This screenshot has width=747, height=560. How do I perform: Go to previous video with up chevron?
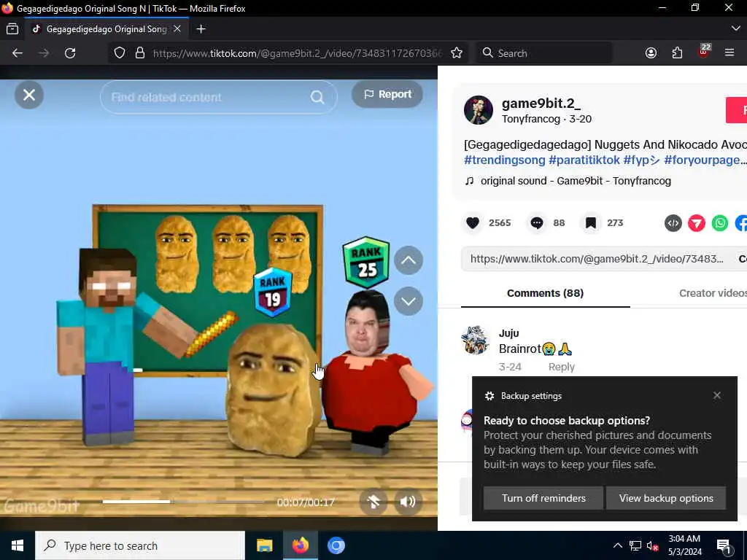point(409,260)
